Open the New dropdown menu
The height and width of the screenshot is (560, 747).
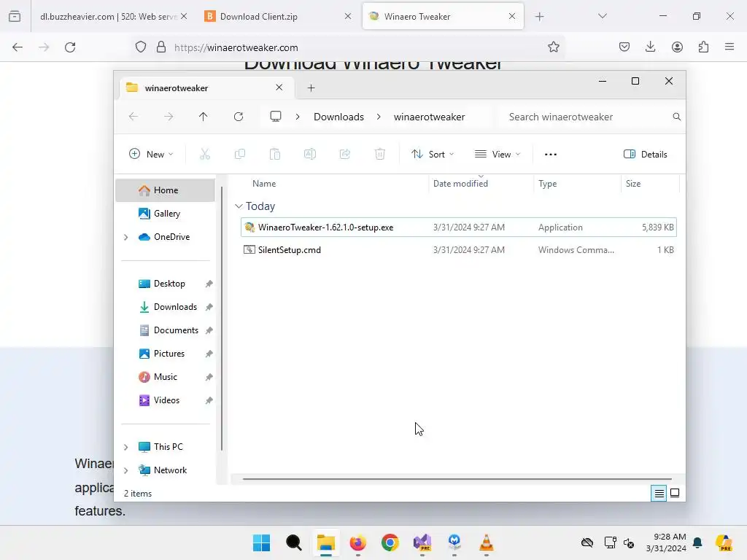coord(151,155)
